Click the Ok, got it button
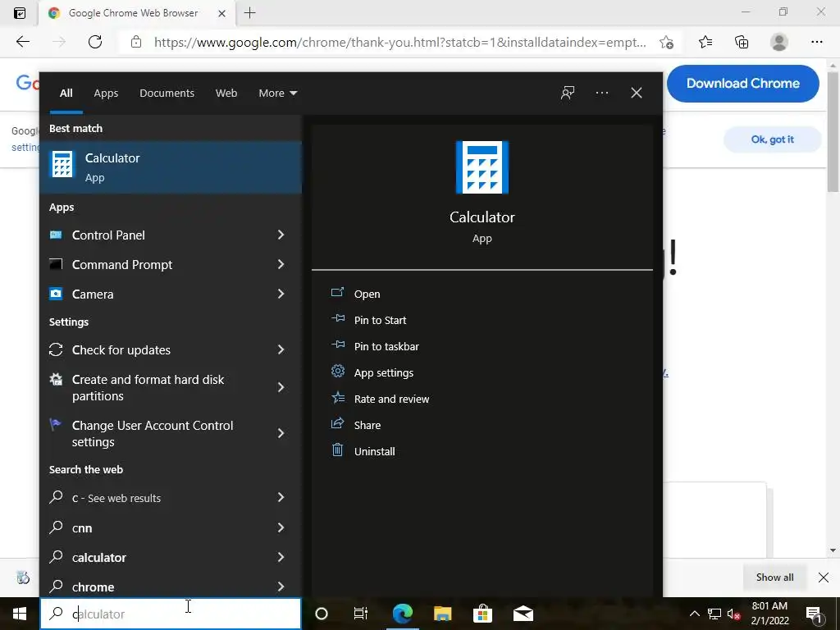This screenshot has width=840, height=630. click(x=772, y=139)
